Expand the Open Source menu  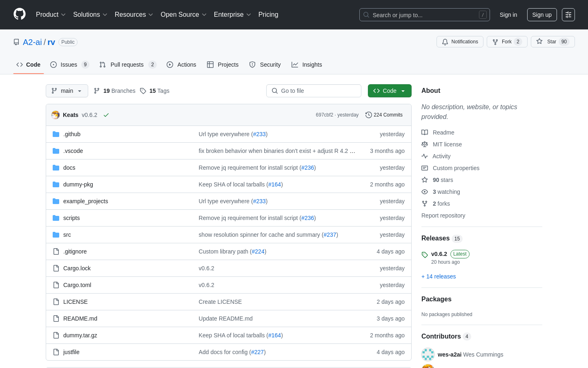coord(184,15)
